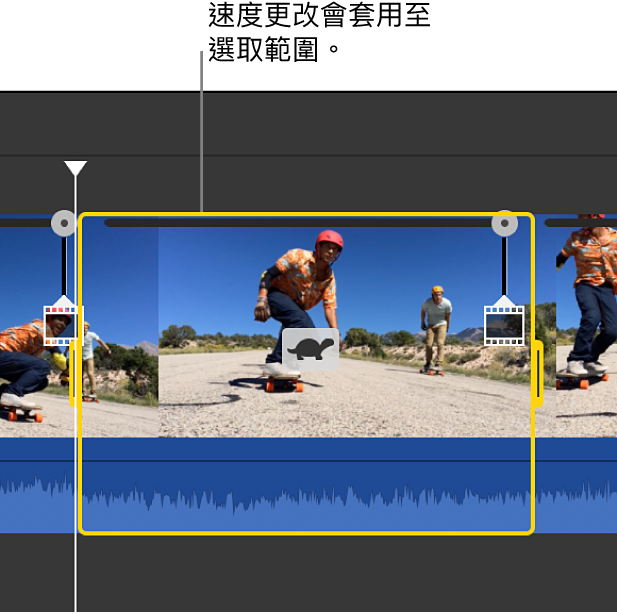
Task: Click the turtle slow-motion icon on the clip
Action: click(x=310, y=349)
